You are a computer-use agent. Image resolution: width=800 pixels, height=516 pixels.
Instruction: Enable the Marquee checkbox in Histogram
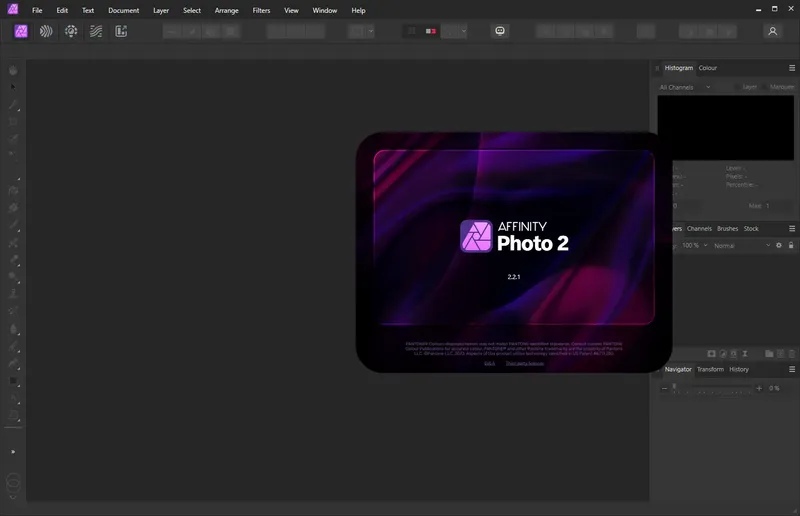[x=765, y=87]
